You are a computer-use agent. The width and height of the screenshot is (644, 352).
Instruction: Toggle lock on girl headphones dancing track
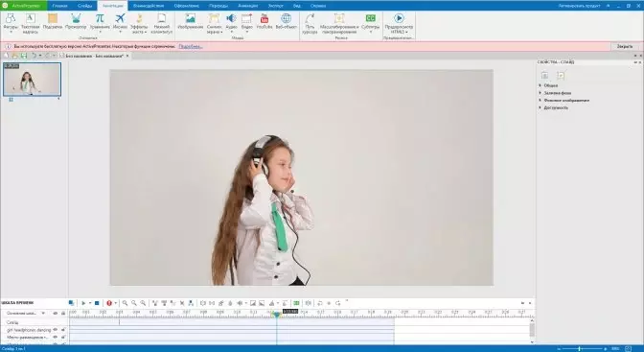point(63,330)
